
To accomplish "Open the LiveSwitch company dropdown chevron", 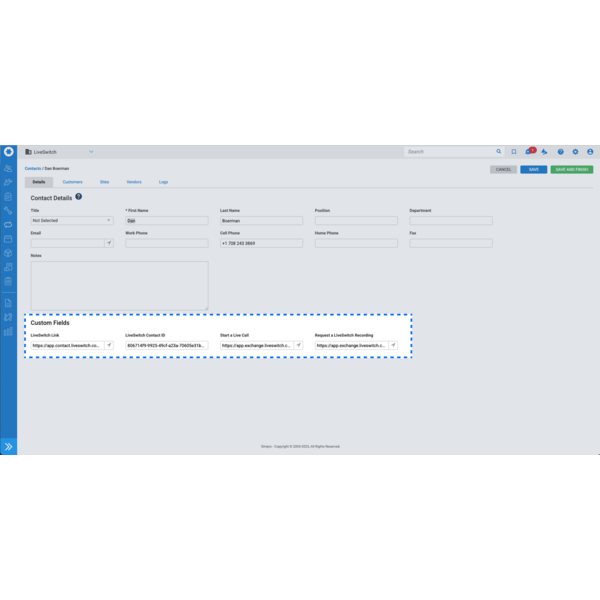I will (x=91, y=152).
